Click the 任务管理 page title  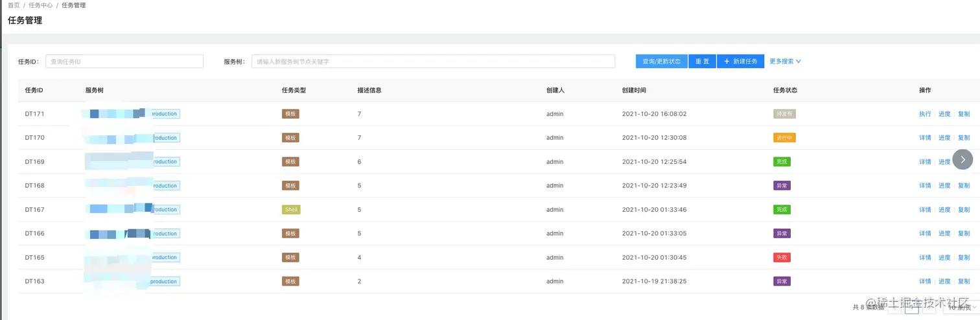click(25, 21)
